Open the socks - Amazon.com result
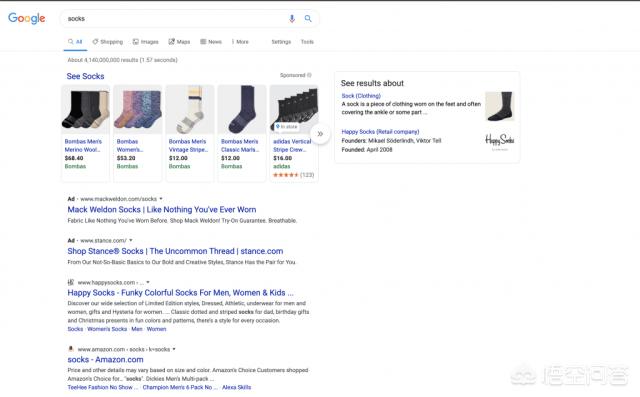Viewport: 640px width, 397px height. 105,359
